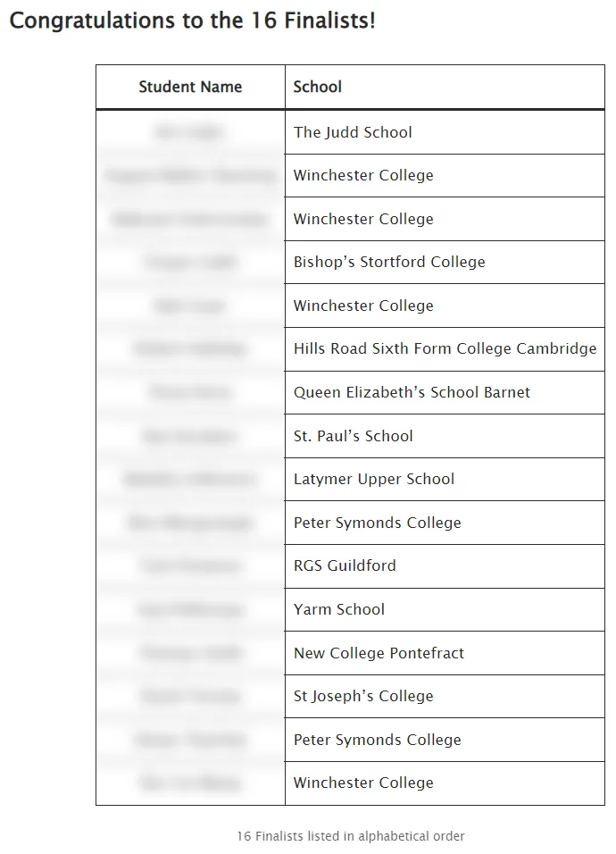Viewport: 616px width, 854px height.
Task: Click the 'Congratulations to the 16 Finalists!' heading
Action: click(x=192, y=21)
